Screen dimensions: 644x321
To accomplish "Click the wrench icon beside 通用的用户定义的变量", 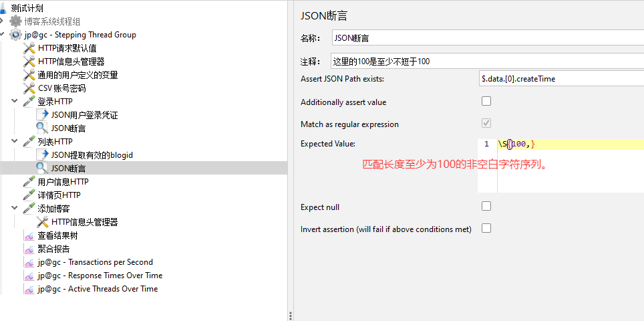I will tap(29, 75).
